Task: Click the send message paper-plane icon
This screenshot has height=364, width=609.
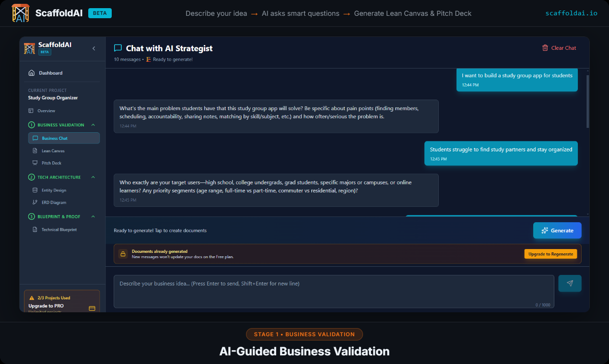Action: [569, 283]
